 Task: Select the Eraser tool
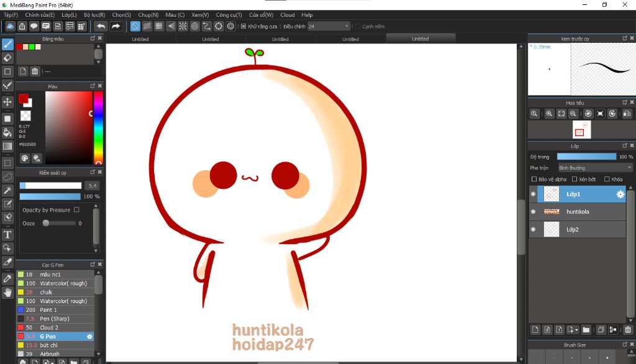pyautogui.click(x=7, y=58)
